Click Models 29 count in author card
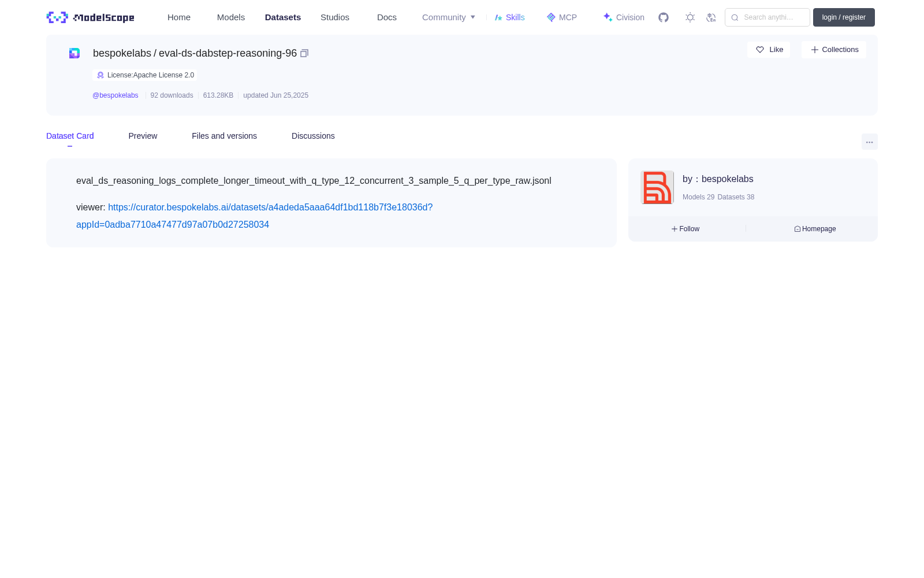This screenshot has height=578, width=924. pyautogui.click(x=698, y=197)
